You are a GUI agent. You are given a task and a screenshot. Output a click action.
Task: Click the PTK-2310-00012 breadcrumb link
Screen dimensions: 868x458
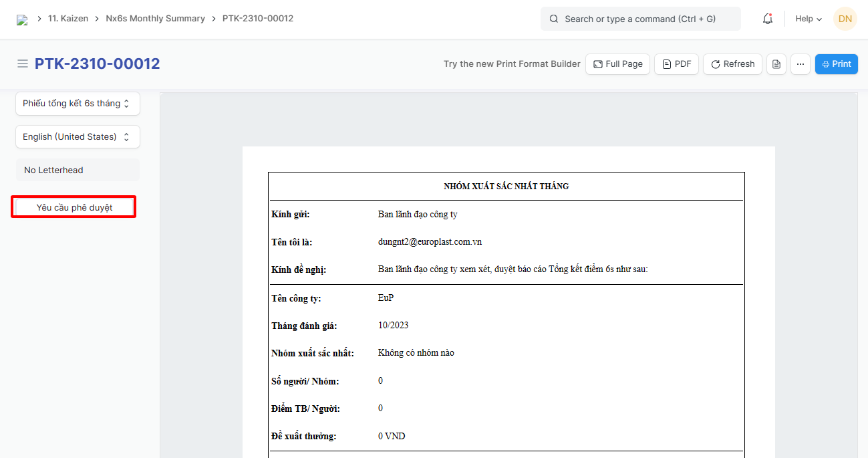click(x=258, y=19)
